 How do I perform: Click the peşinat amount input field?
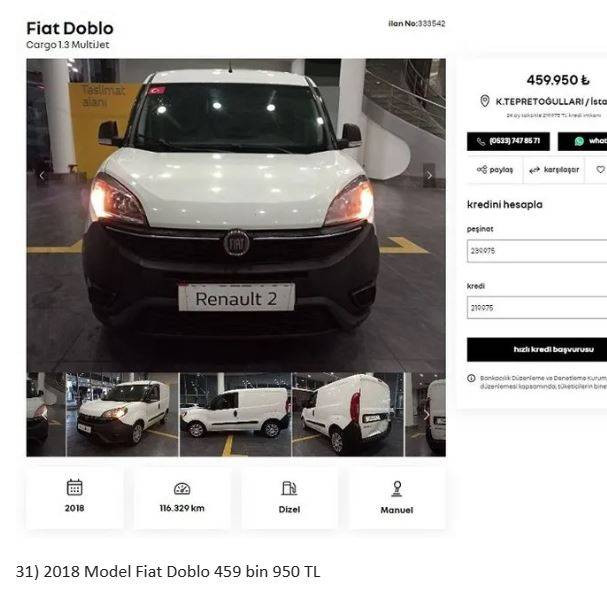[537, 251]
